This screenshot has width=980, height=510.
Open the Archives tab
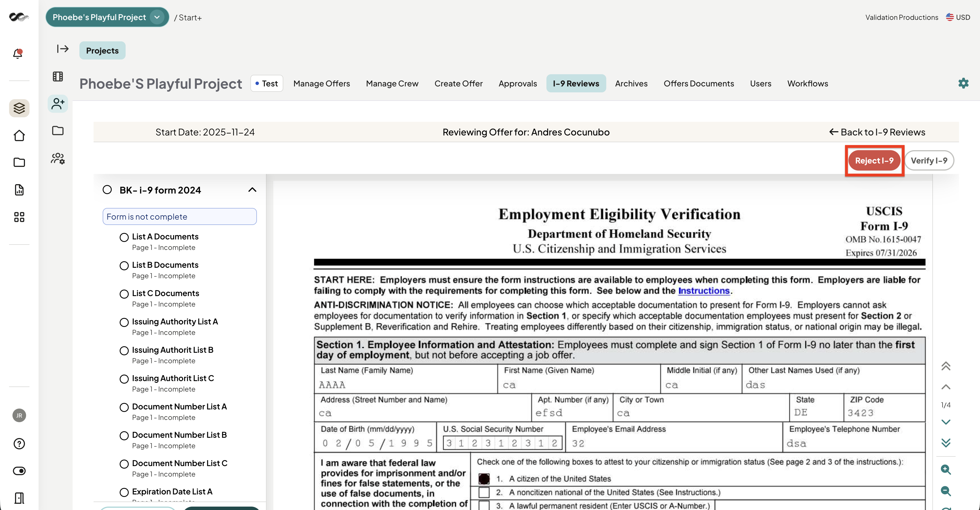click(631, 83)
